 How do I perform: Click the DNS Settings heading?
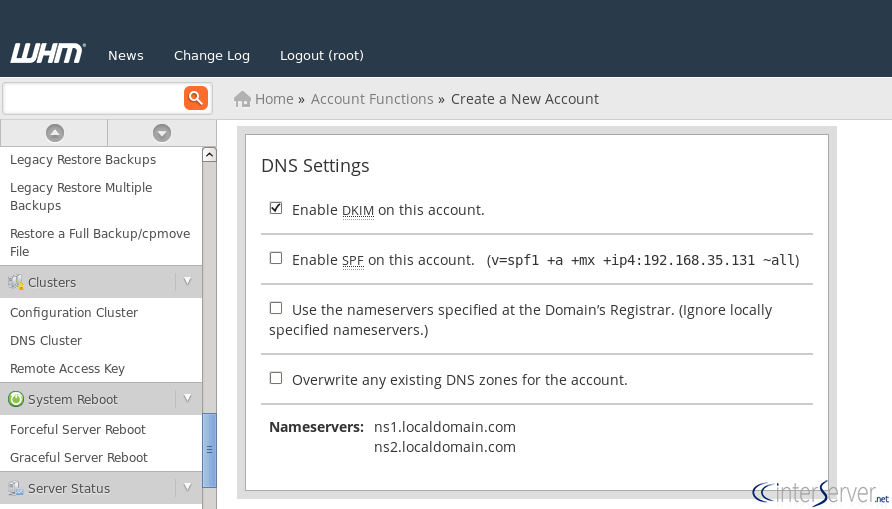(x=315, y=165)
